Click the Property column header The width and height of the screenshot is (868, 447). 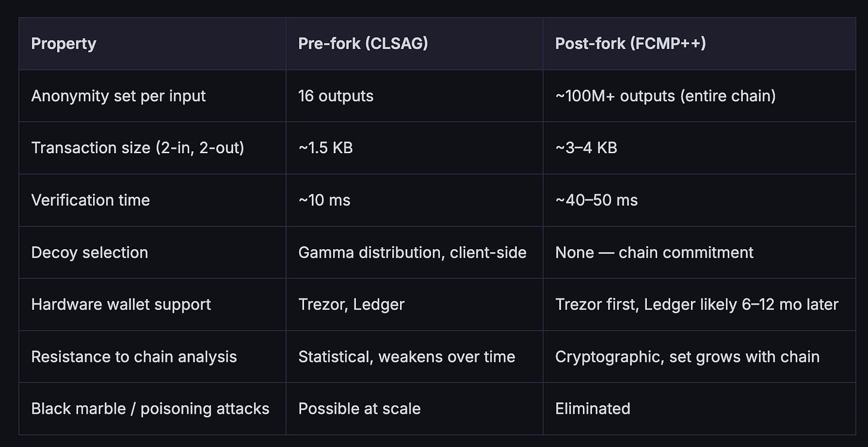tap(64, 44)
